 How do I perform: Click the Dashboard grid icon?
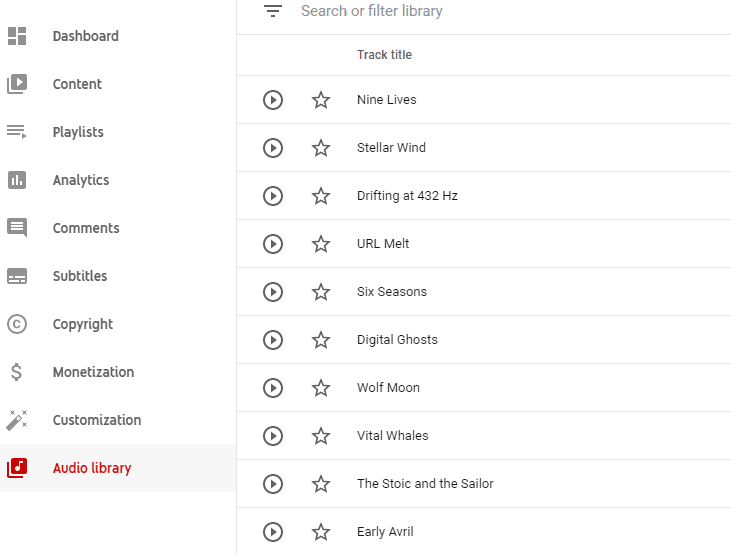coord(17,36)
